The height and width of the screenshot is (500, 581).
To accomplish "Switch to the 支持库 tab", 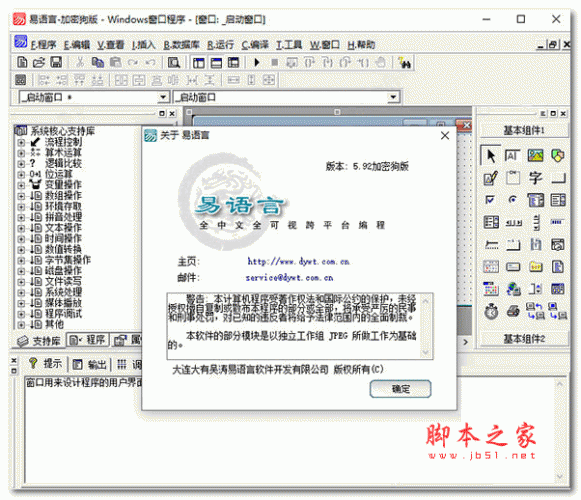I will tap(39, 341).
